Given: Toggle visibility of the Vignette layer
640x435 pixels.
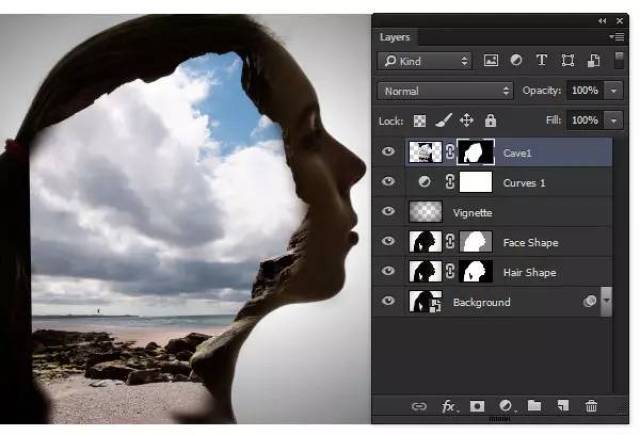Looking at the screenshot, I should 388,211.
